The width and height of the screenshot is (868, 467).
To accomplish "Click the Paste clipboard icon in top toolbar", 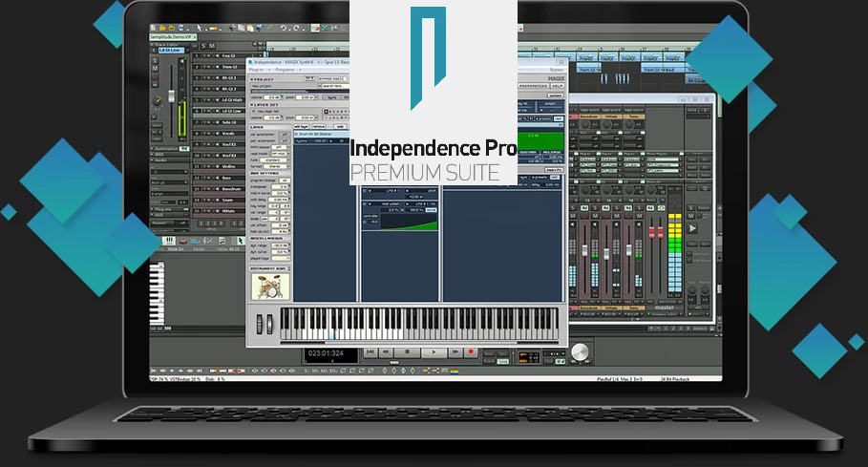I will click(x=250, y=29).
